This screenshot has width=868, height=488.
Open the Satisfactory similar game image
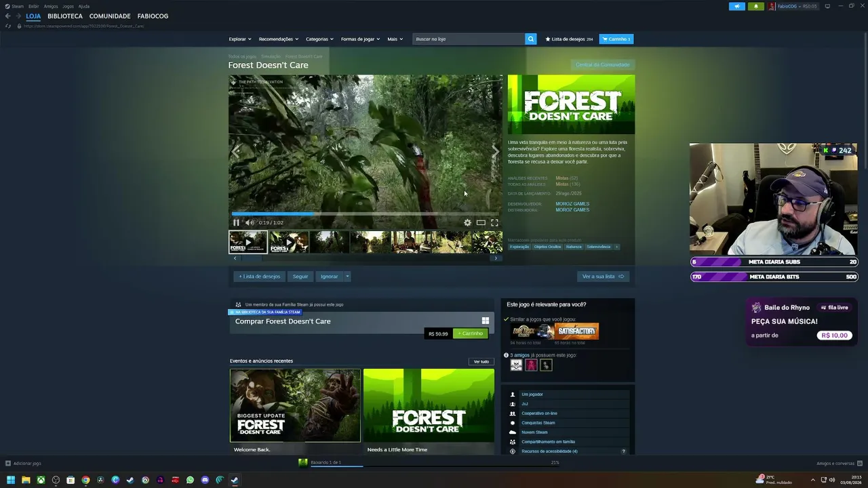pos(576,331)
